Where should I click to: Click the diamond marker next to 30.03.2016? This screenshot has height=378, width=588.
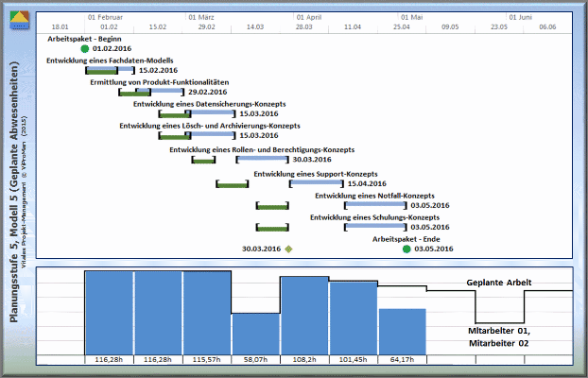tap(290, 249)
